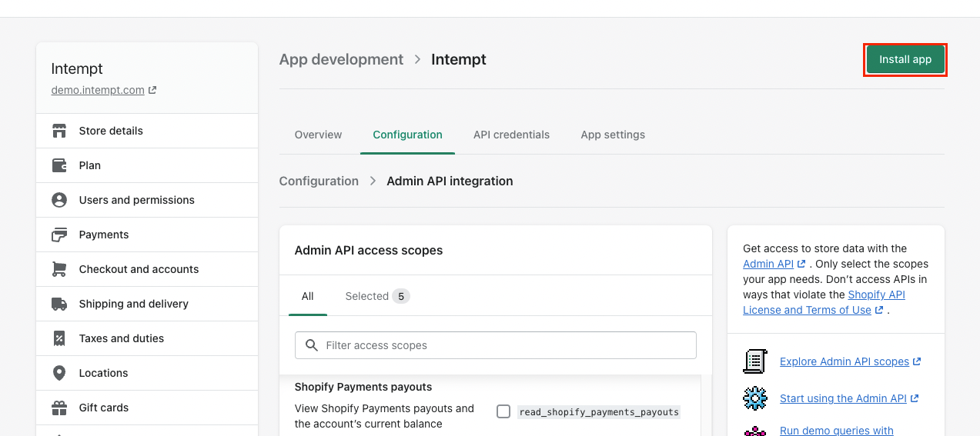Click the Users and permissions person icon
The width and height of the screenshot is (980, 436).
(59, 200)
